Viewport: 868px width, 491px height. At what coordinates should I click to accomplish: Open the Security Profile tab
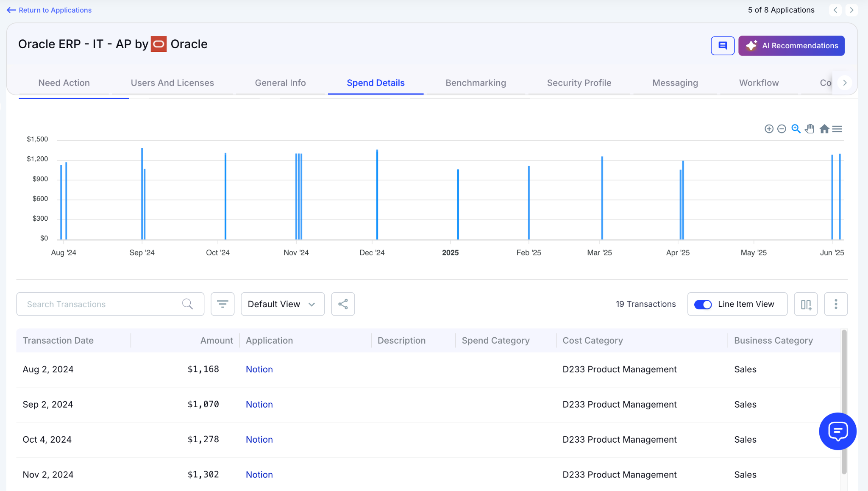pos(579,83)
